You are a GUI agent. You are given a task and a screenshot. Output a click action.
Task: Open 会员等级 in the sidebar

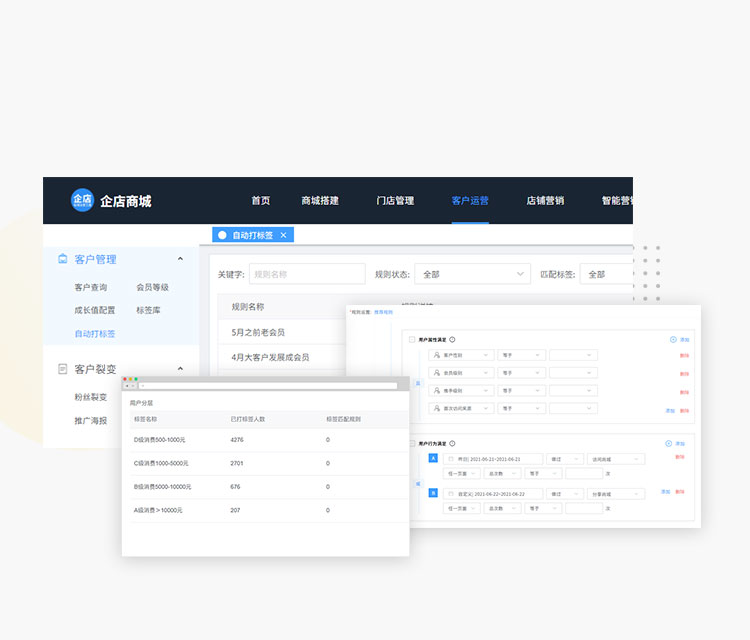tap(152, 287)
